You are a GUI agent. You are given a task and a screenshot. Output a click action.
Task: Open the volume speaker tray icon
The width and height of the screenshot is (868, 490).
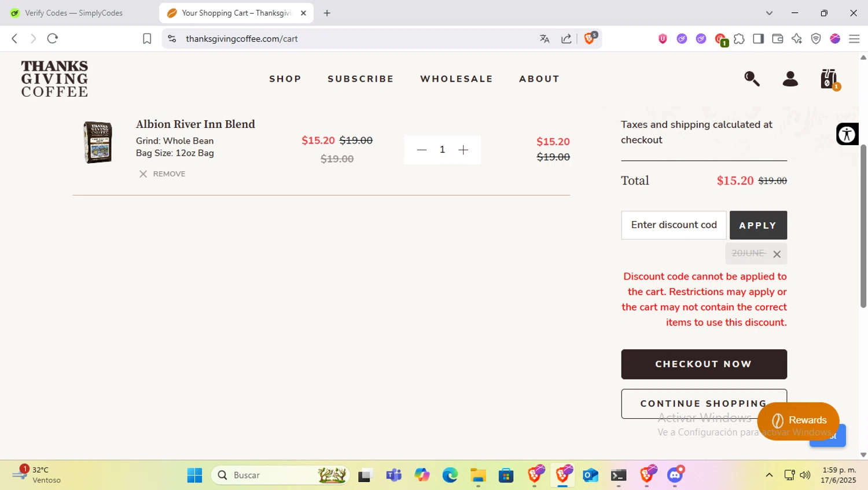pyautogui.click(x=805, y=475)
